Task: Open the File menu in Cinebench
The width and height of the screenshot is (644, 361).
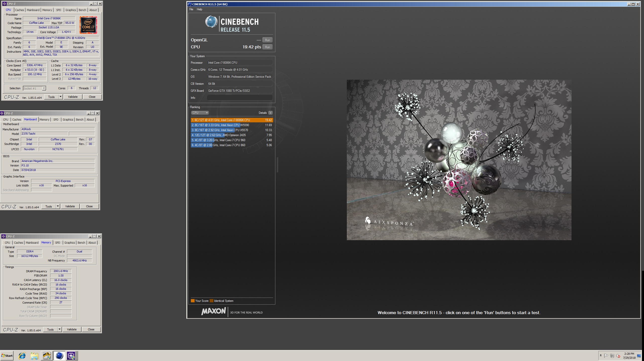Action: 191,9
